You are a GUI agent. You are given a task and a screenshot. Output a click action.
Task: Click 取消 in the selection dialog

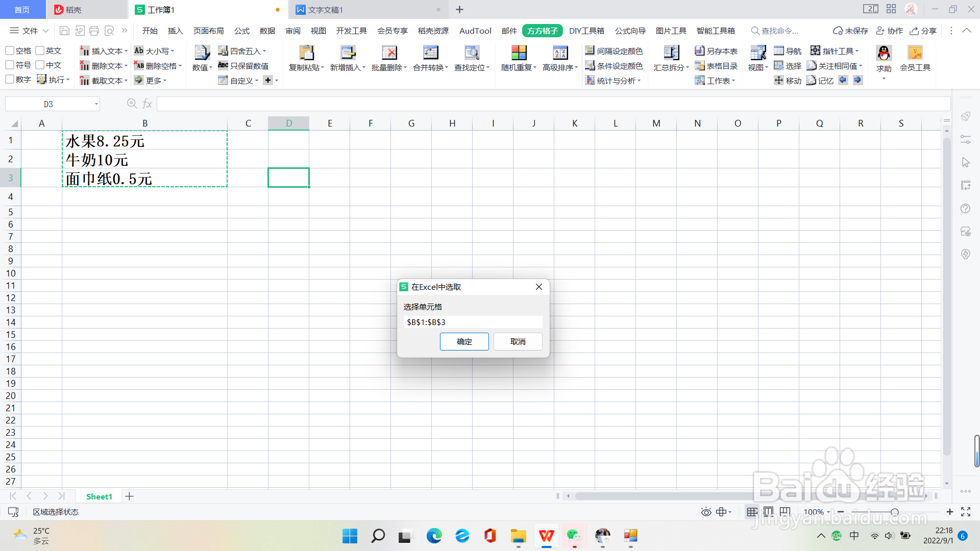518,341
